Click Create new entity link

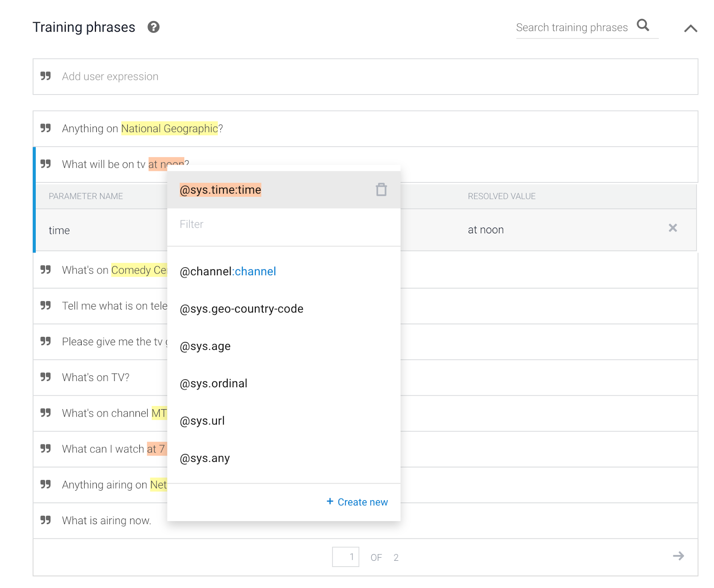tap(357, 502)
